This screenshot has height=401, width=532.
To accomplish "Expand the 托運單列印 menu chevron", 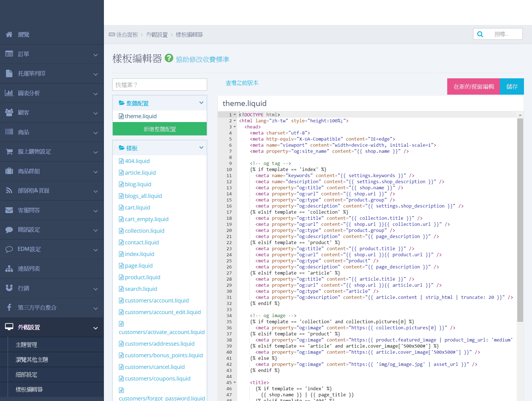I will click(x=96, y=74).
